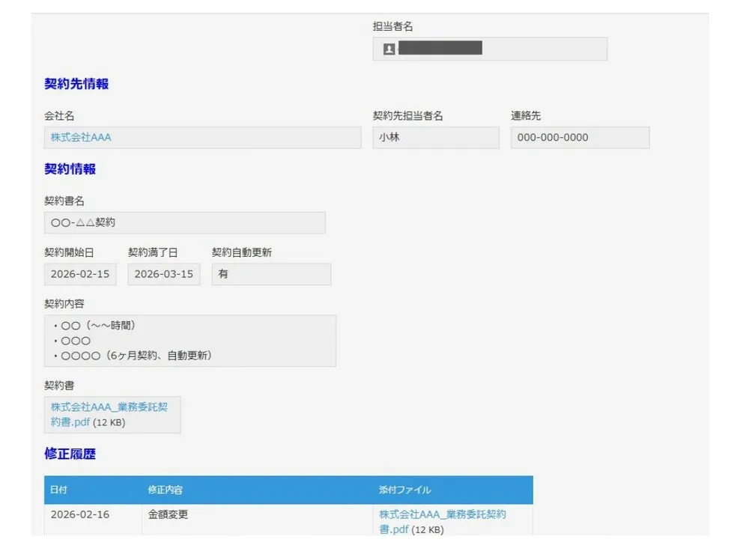This screenshot has height=560, width=749.
Task: Select the 連絡先 field showing 000-000-0000
Action: tap(580, 137)
